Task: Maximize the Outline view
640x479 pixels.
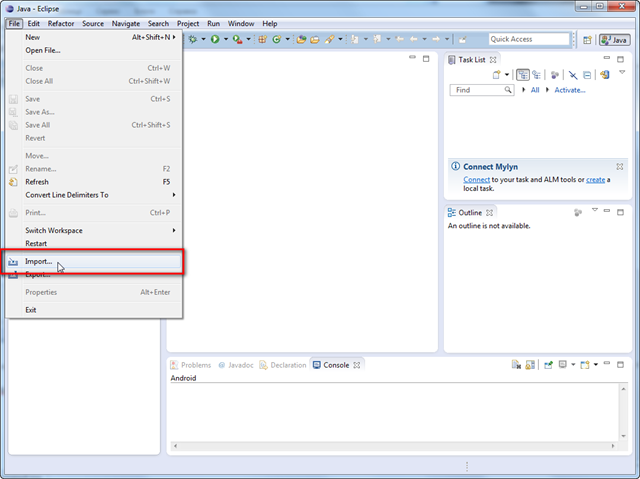Action: pyautogui.click(x=620, y=212)
